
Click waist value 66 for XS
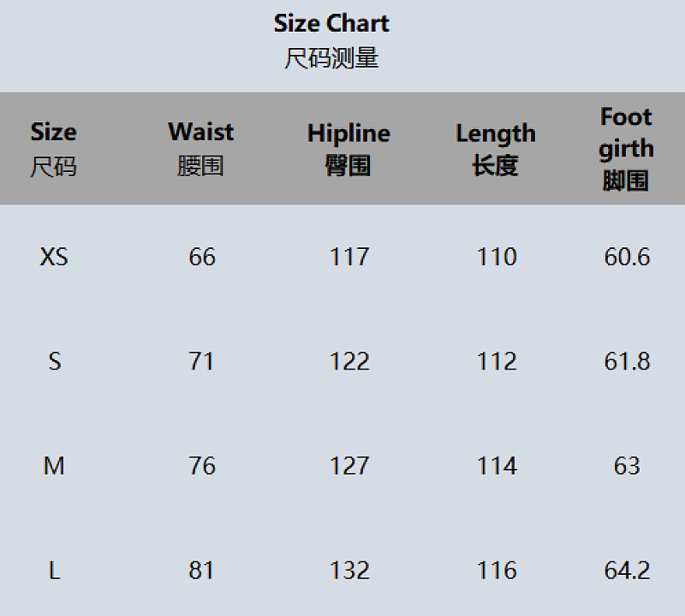point(202,257)
